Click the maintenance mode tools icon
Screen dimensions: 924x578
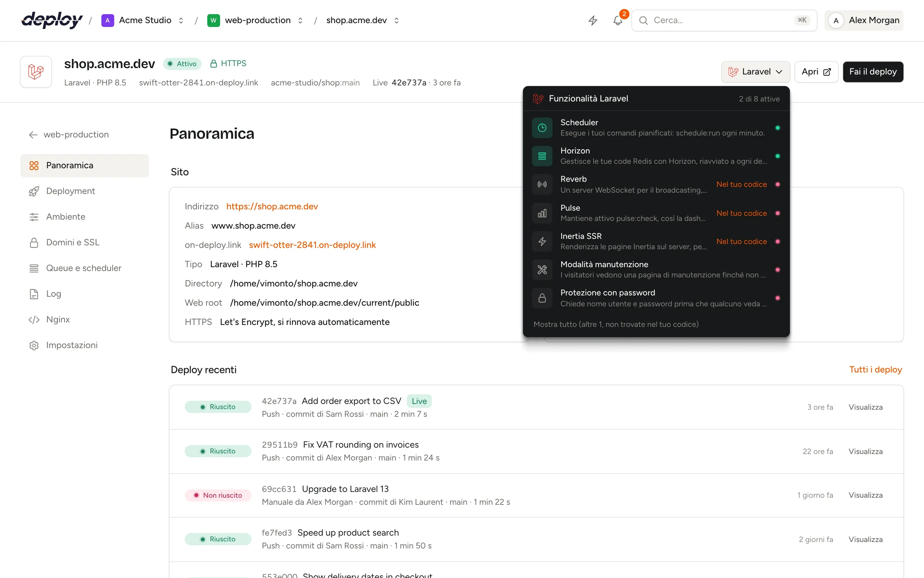tap(542, 269)
